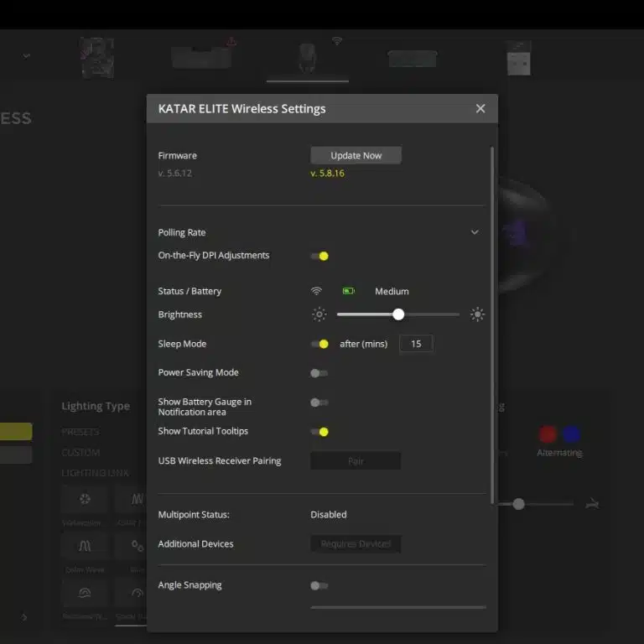Select the keyboard device with warning badge
Image resolution: width=644 pixels, height=644 pixels.
tap(203, 57)
